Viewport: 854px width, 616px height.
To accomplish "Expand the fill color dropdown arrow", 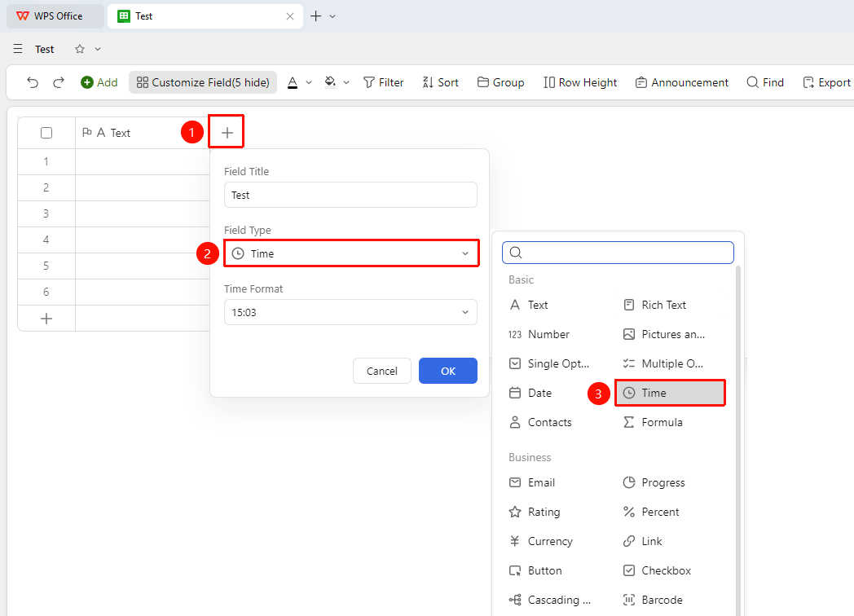I will coord(346,83).
